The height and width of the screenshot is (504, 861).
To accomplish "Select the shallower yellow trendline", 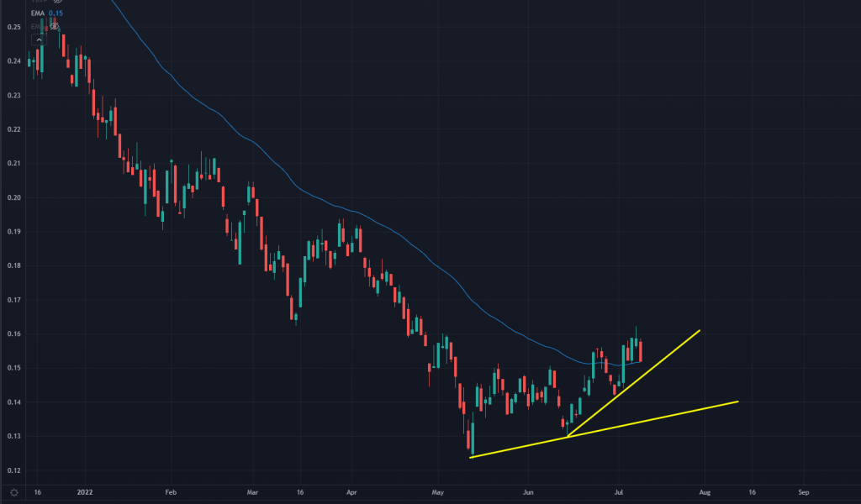I will [x=604, y=429].
